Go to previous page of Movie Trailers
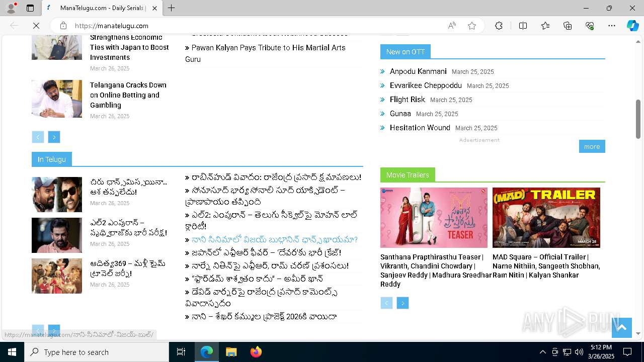644x362 pixels. 386,303
